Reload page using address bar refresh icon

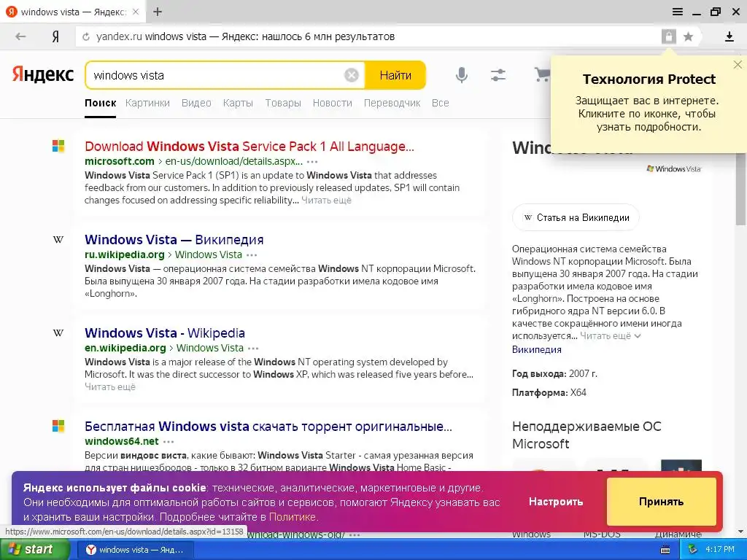(86, 36)
